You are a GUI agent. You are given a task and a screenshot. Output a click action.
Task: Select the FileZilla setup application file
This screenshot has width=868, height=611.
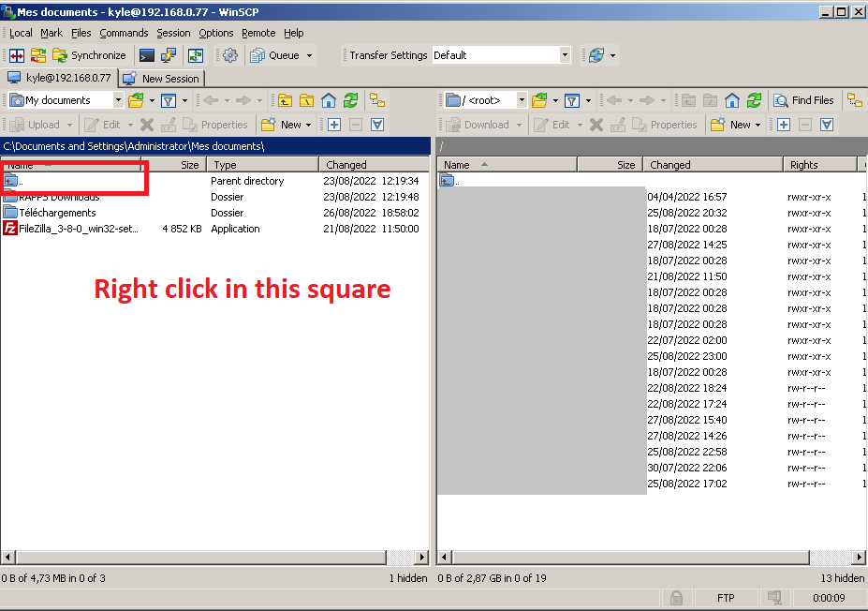pos(79,229)
